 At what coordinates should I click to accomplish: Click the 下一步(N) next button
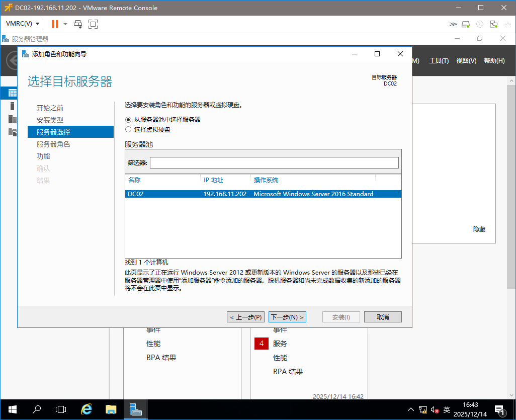tap(287, 317)
